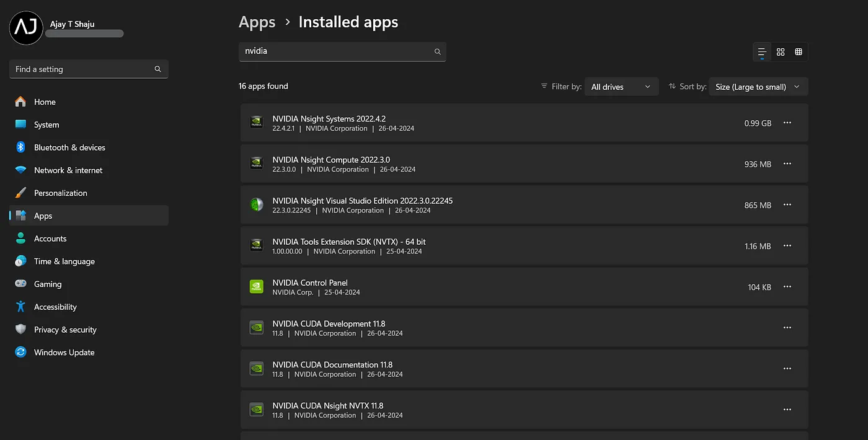The height and width of the screenshot is (440, 868).
Task: Go to System settings label
Action: tap(46, 125)
